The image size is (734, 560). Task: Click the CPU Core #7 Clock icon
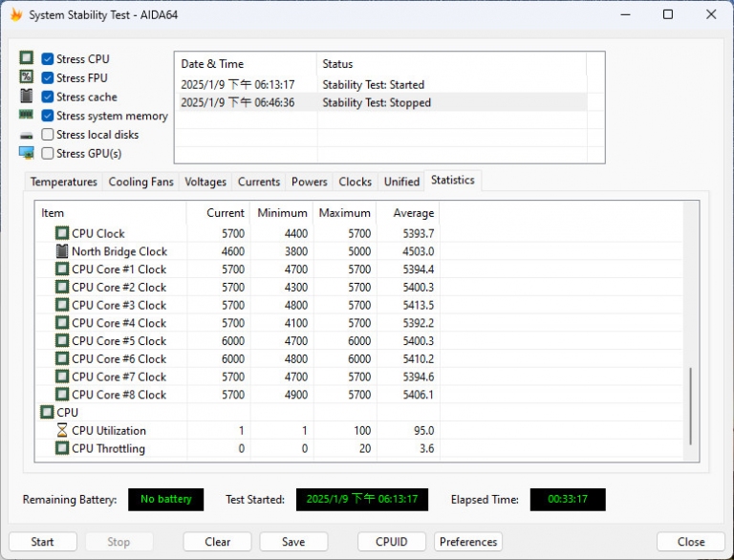[62, 376]
